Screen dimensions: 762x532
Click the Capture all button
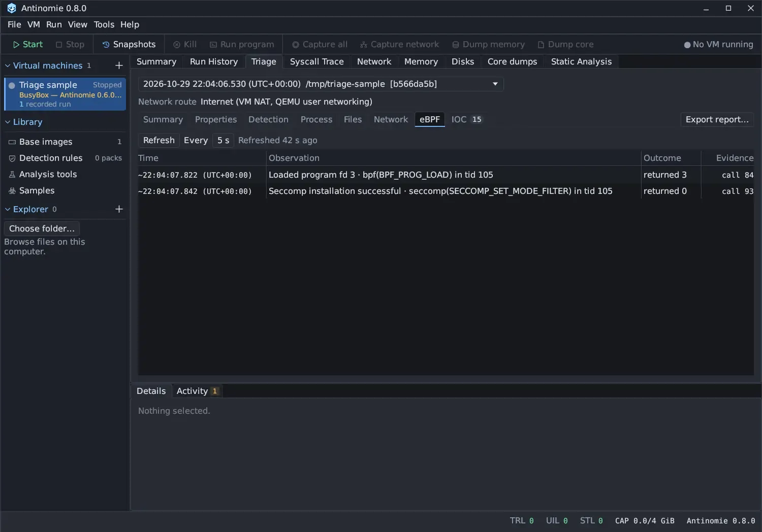(320, 45)
